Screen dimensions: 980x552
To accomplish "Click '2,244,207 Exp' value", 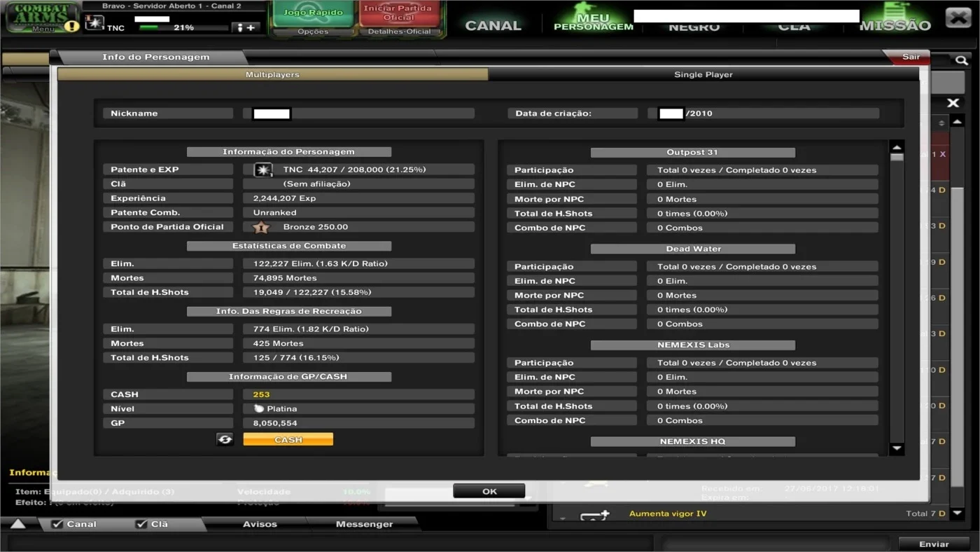I will click(x=284, y=198).
